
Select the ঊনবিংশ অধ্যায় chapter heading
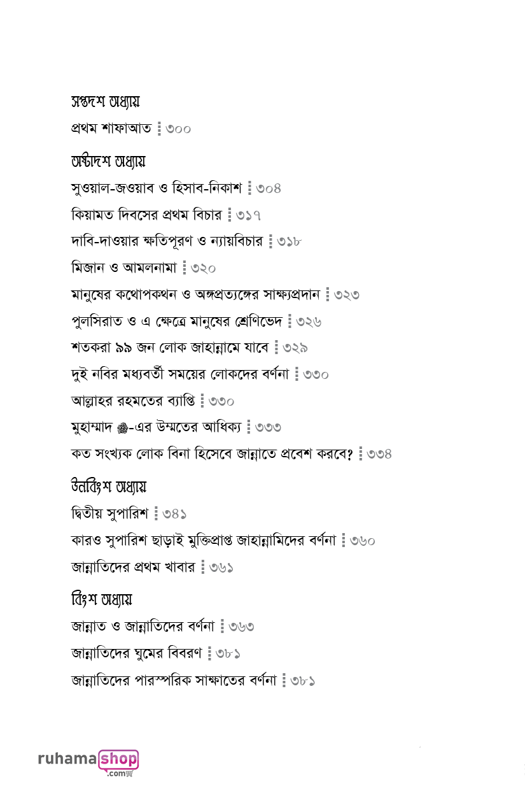[109, 487]
